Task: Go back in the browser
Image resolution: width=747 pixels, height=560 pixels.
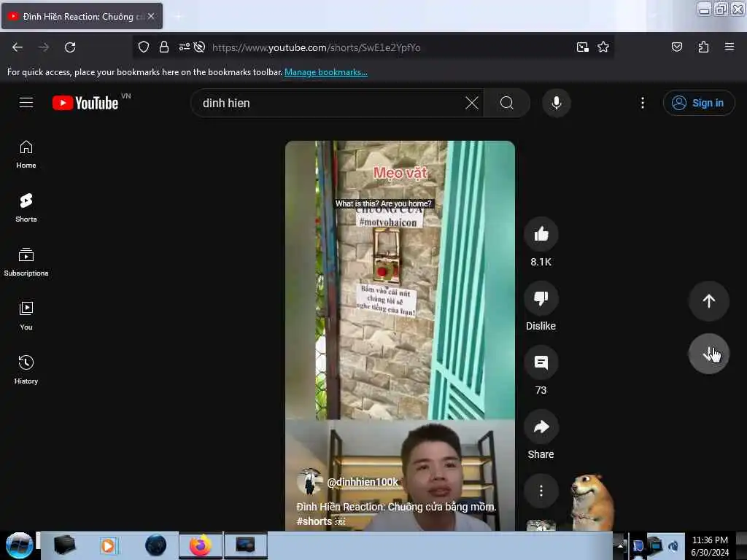Action: click(18, 47)
